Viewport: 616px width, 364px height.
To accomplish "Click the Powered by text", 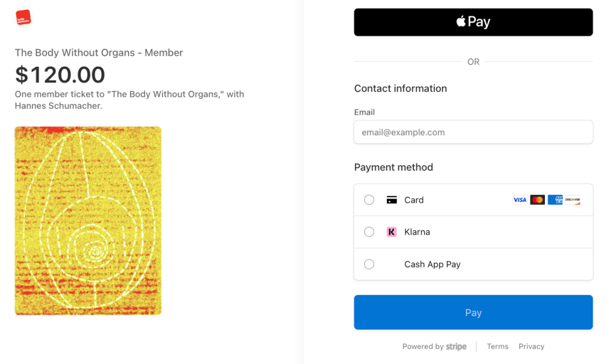I will (423, 347).
